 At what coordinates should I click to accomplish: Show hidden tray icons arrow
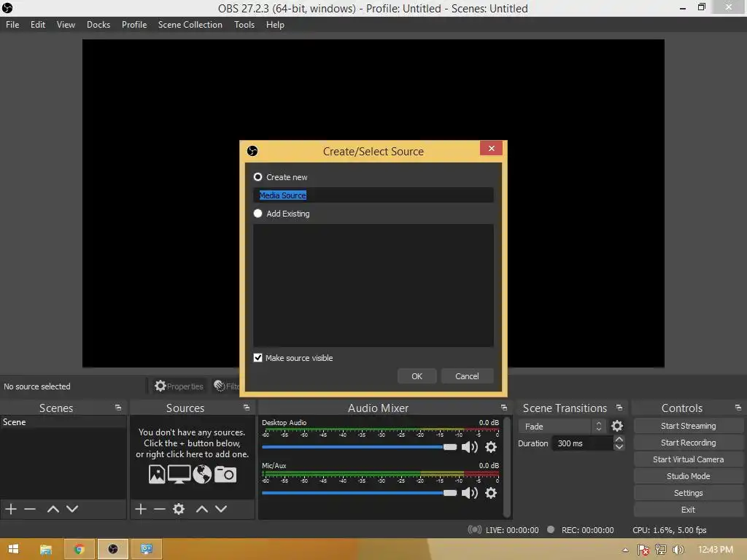tap(625, 550)
